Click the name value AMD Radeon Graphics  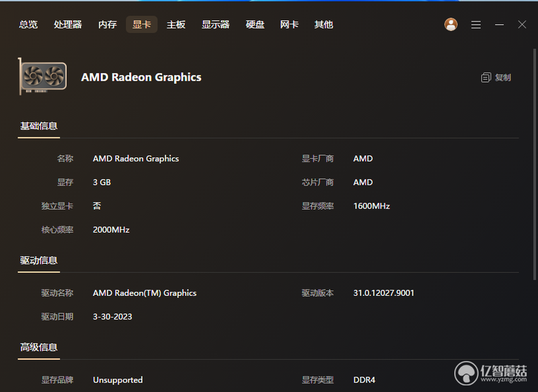click(x=136, y=159)
